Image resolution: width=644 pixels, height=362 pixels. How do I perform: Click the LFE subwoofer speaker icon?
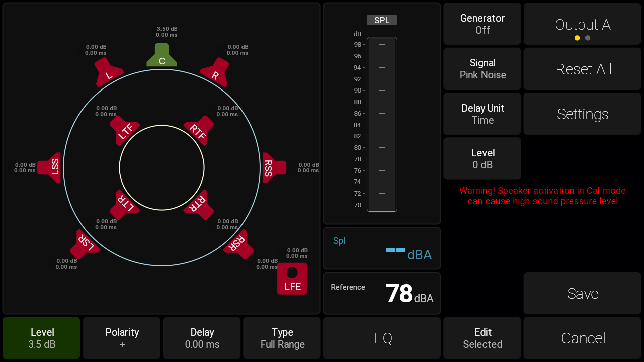292,279
